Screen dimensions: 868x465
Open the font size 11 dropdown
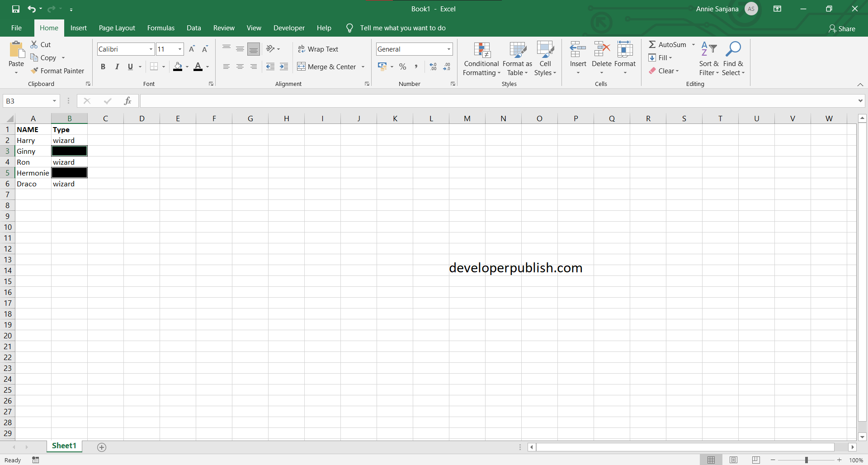pos(180,49)
